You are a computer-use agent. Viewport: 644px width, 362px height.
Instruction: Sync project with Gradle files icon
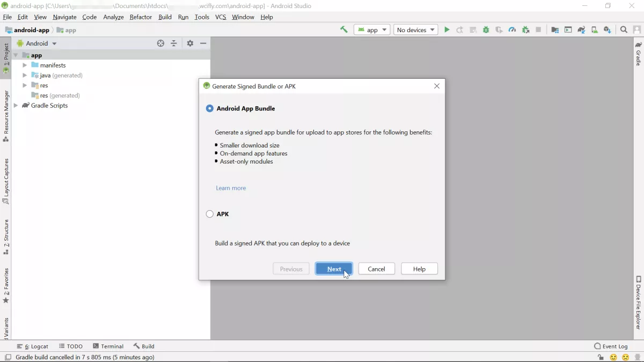[581, 30]
